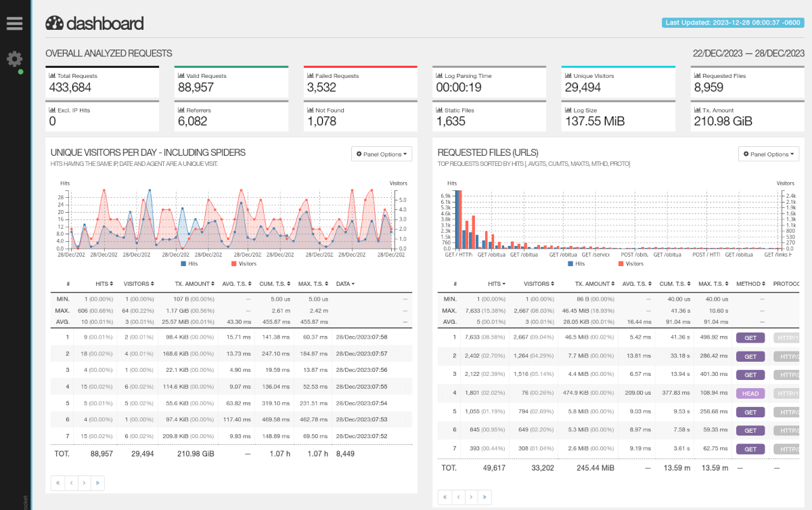
Task: Go to previous page in Unique Visitors panel
Action: (x=71, y=482)
